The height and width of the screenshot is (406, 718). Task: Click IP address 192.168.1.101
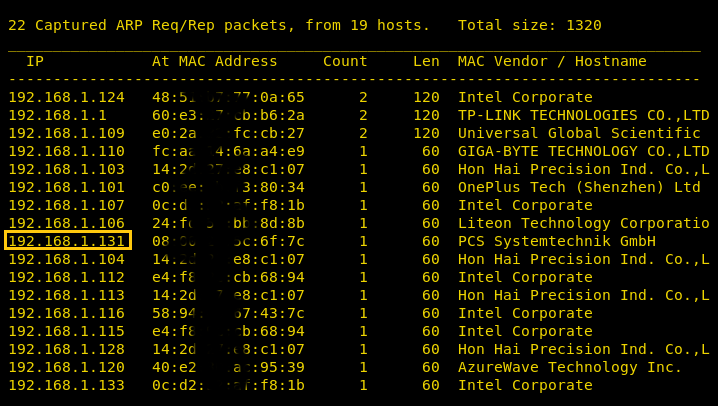point(67,187)
